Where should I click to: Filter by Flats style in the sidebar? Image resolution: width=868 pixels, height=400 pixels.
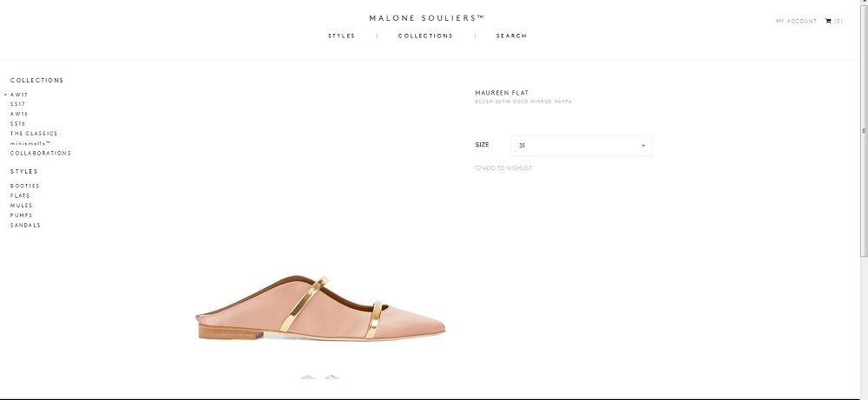point(20,196)
